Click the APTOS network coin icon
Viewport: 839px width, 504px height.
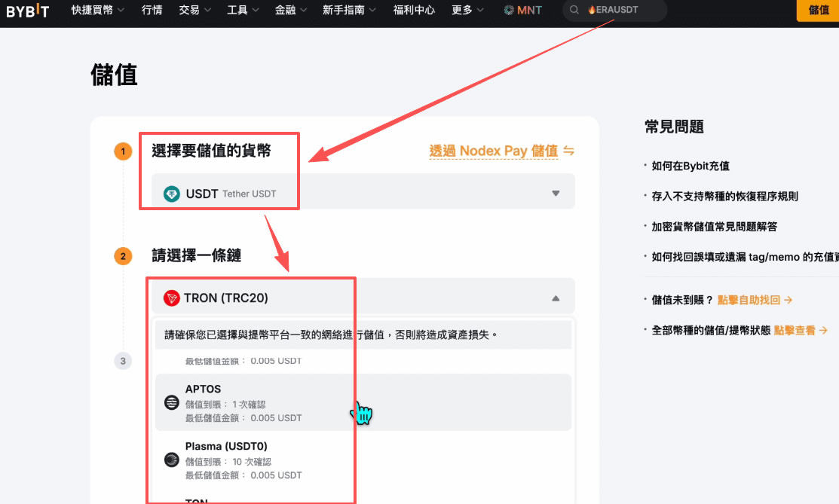pos(171,402)
